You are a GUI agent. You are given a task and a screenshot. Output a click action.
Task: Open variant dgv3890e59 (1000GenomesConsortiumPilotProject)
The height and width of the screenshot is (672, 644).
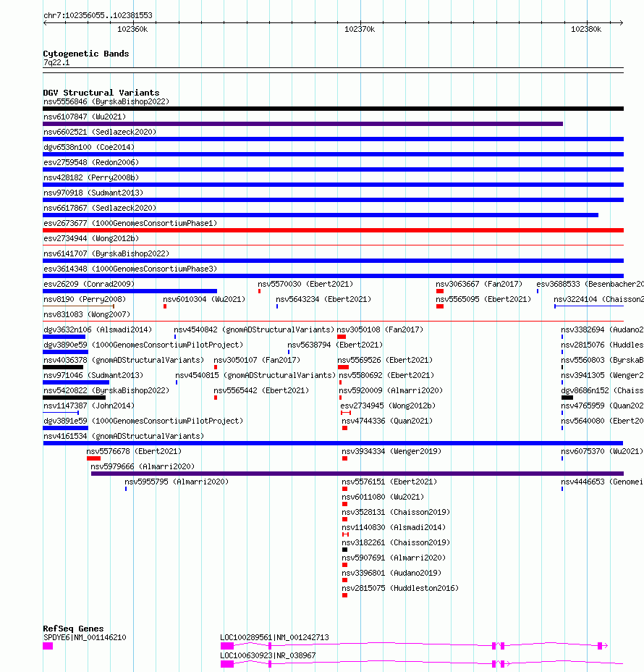143,345
